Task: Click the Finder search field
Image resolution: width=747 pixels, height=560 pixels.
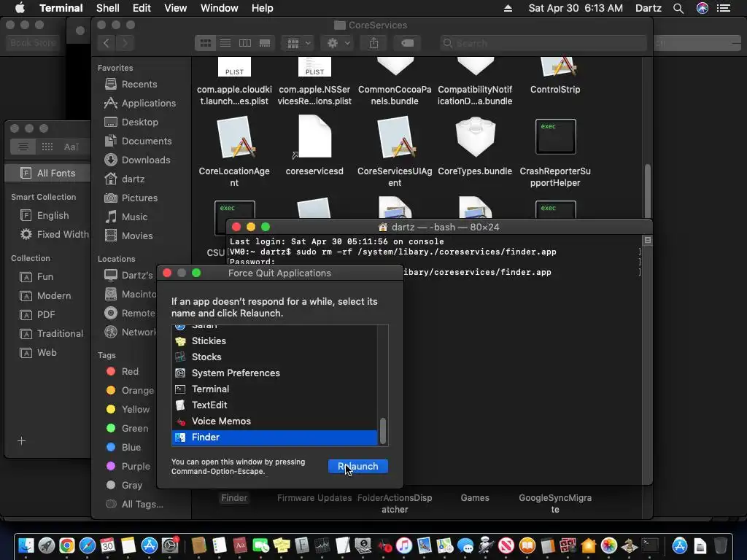Action: click(x=543, y=43)
